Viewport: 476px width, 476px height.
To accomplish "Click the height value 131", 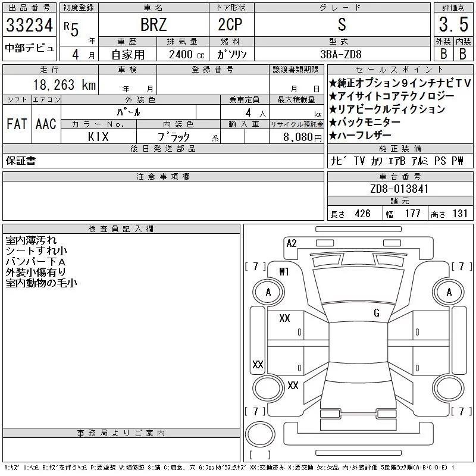I will click(460, 214).
